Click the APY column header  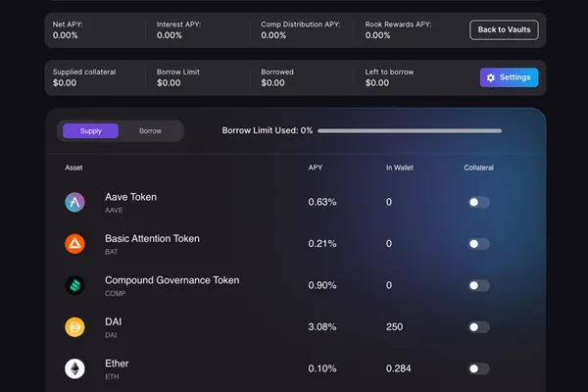click(315, 168)
